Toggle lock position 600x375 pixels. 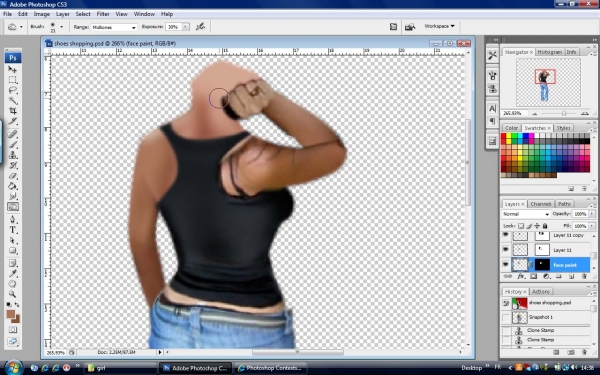click(x=537, y=226)
